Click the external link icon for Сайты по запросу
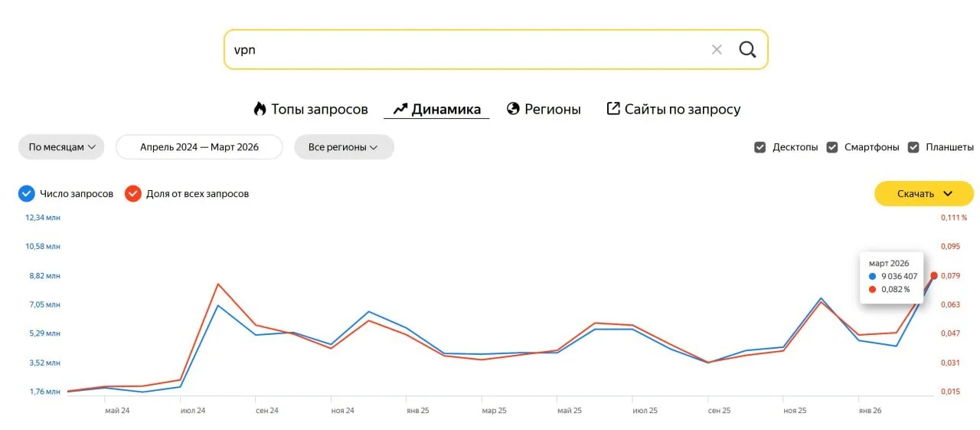This screenshot has width=980, height=430. coord(612,109)
